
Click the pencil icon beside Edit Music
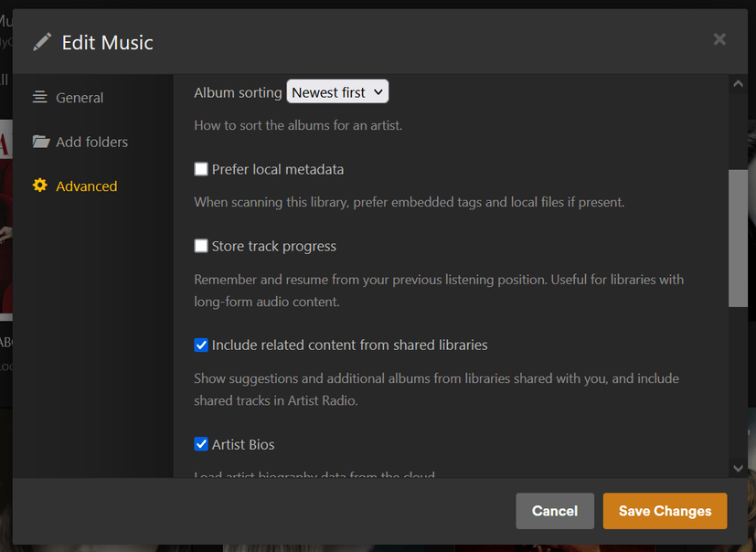(x=42, y=42)
